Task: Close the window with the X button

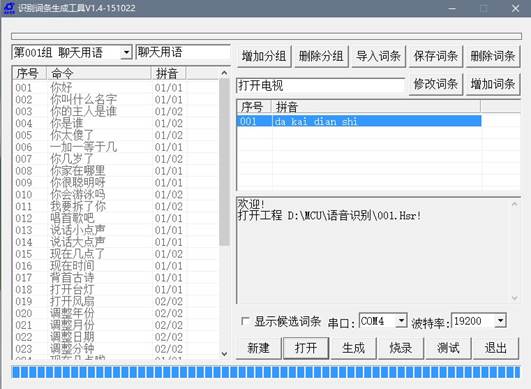Action: tap(515, 8)
